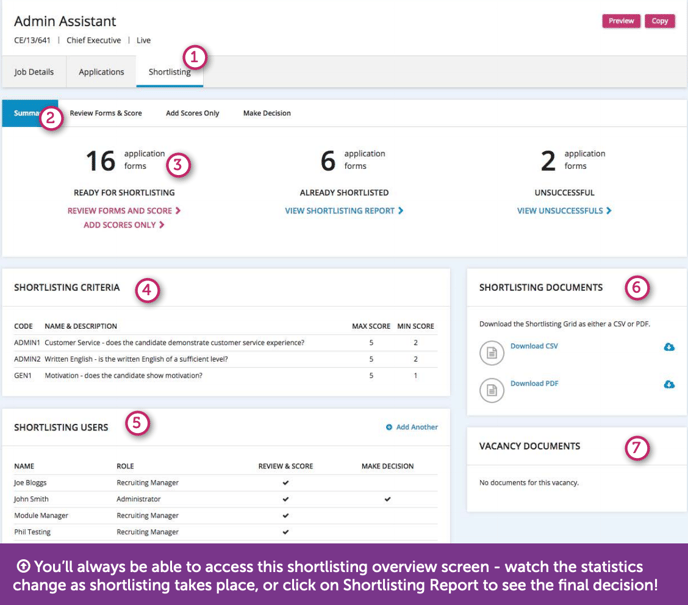Toggle Joe Bloggs Review & Score checkmark
Viewport: 688px width, 605px height.
(x=285, y=483)
